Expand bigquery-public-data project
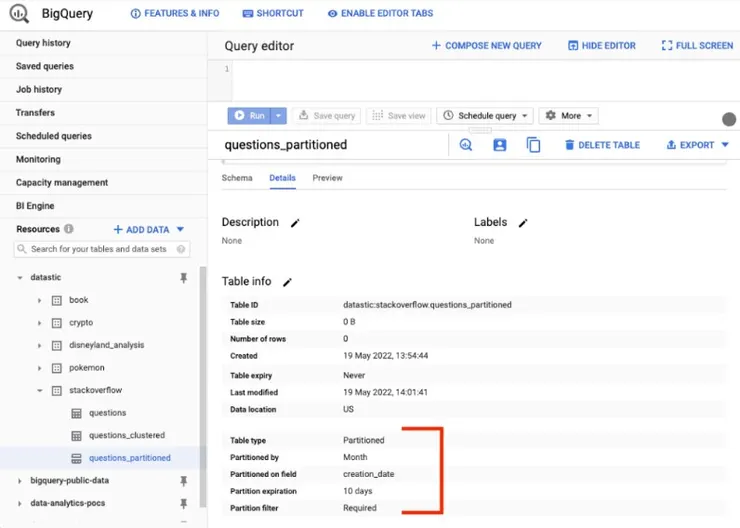 point(20,481)
